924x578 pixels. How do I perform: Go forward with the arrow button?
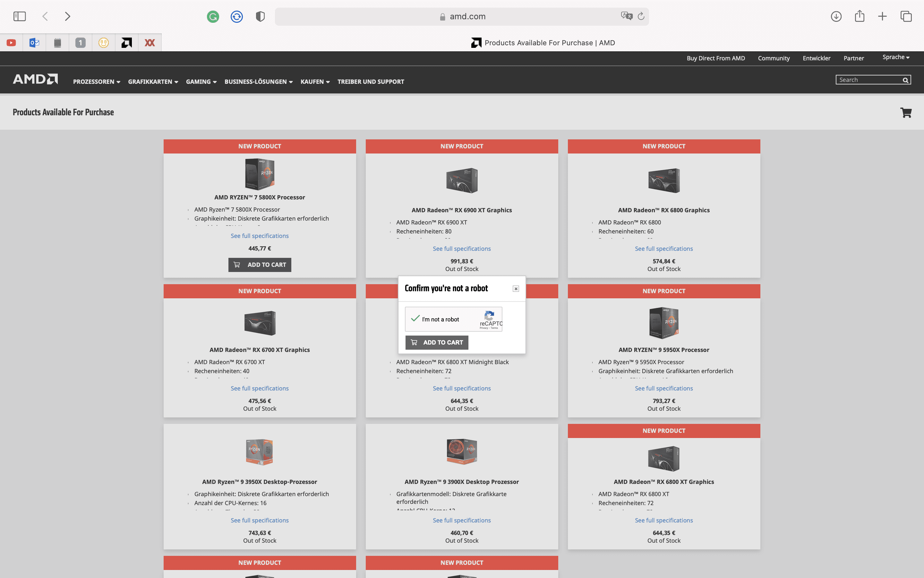(68, 16)
